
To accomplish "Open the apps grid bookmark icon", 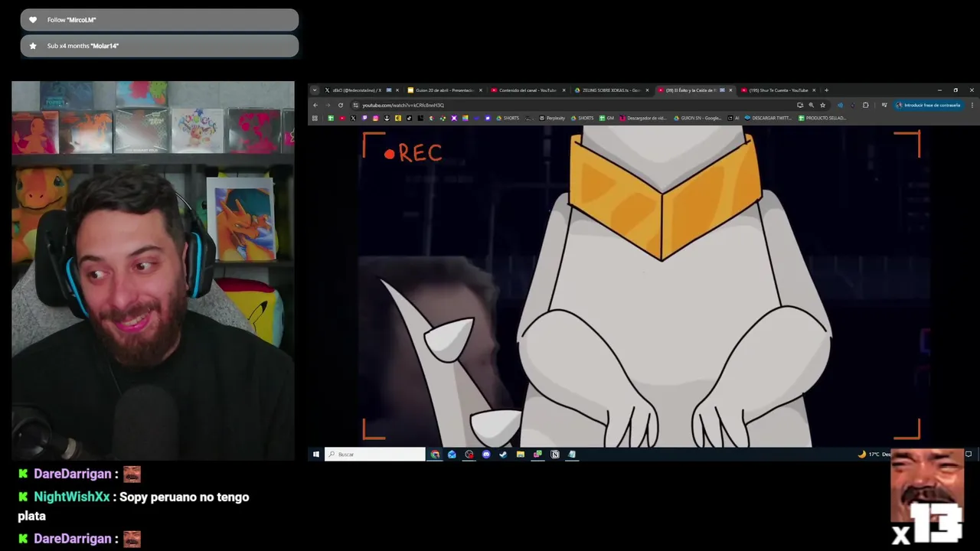I will pos(315,118).
